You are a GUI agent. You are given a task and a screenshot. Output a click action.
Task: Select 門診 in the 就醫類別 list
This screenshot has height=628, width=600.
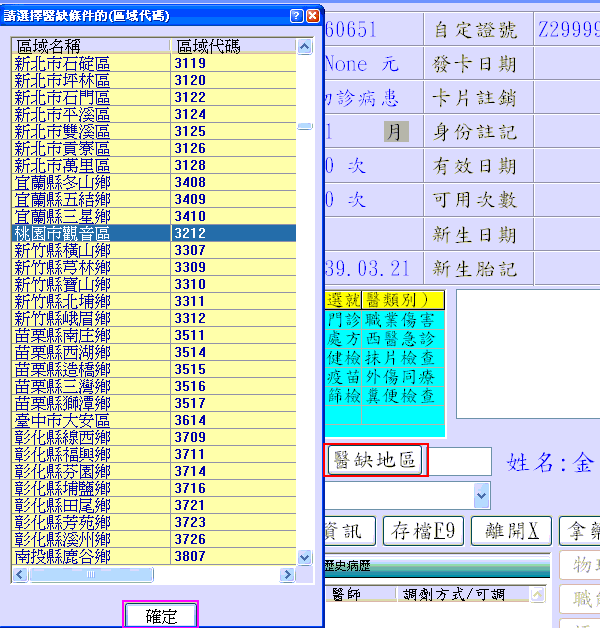[x=342, y=320]
